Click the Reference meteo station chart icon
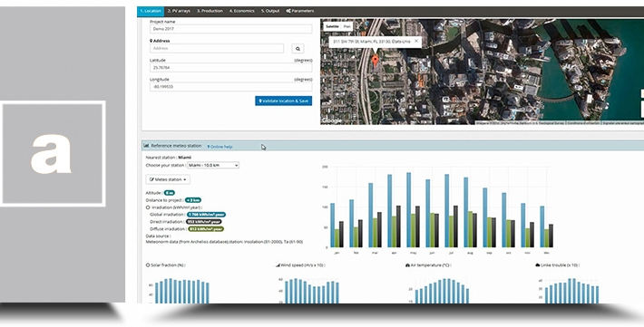Viewport: 644px width, 327px height. [147, 146]
